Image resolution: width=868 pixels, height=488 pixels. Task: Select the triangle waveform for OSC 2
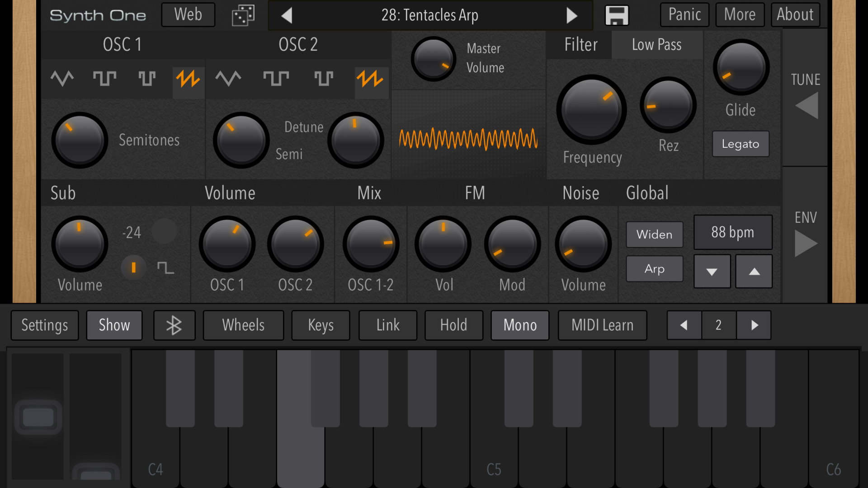(x=228, y=79)
